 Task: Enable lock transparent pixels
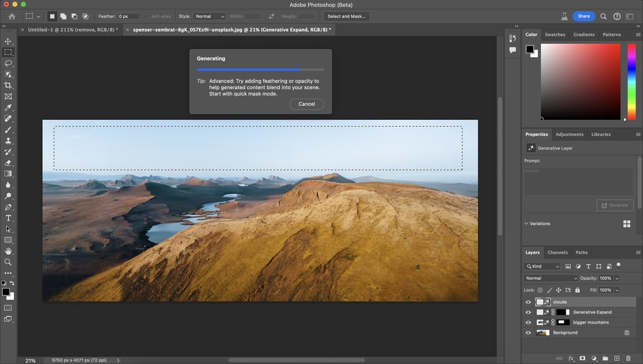click(540, 290)
